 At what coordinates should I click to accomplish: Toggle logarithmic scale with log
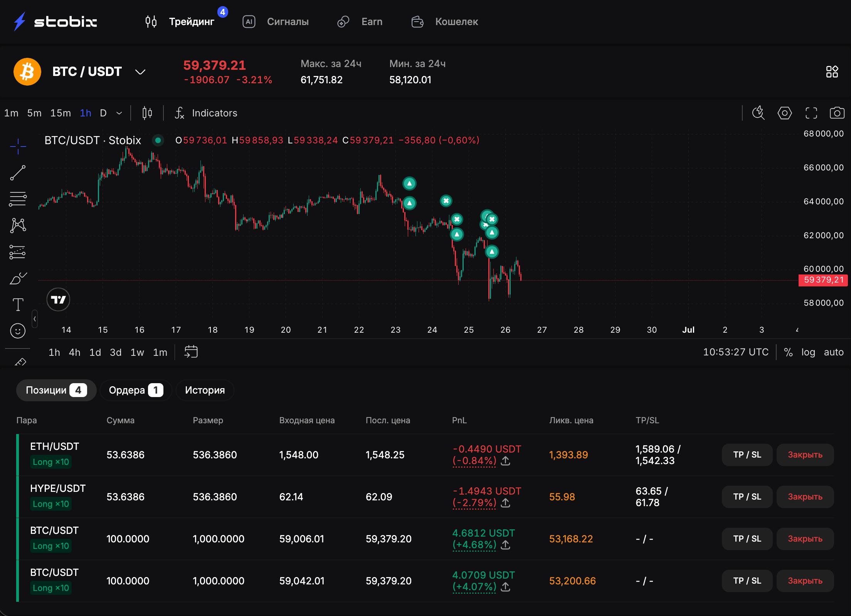click(808, 352)
